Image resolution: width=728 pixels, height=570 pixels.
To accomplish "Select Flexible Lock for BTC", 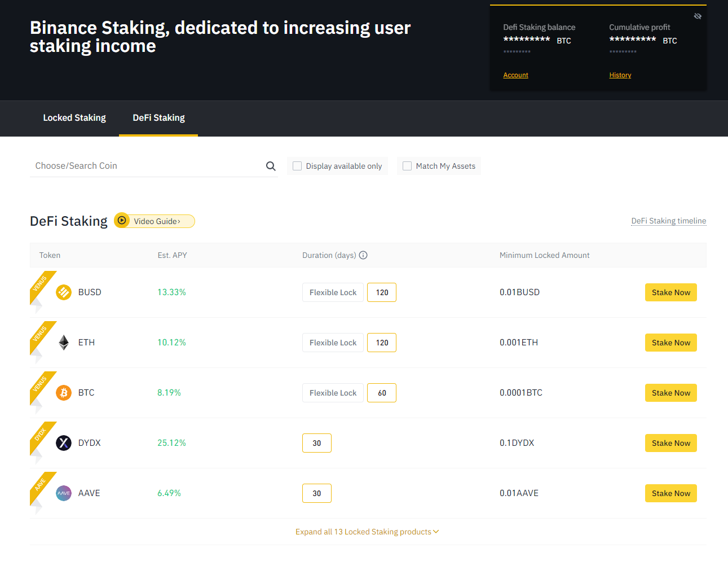I will [333, 393].
